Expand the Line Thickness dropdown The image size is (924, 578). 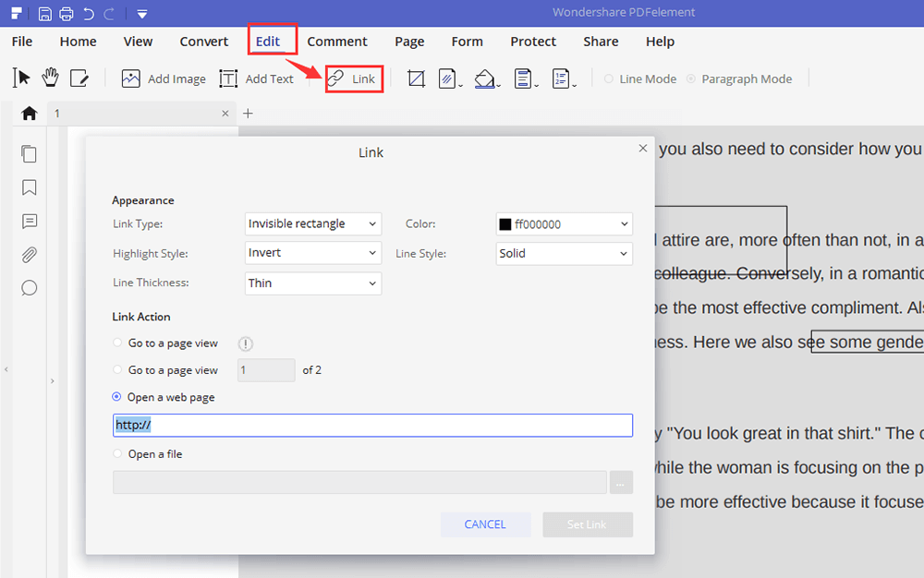click(313, 283)
